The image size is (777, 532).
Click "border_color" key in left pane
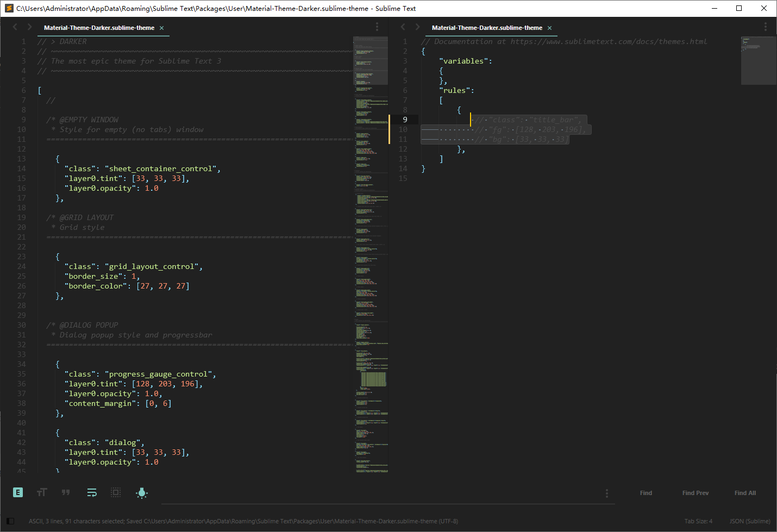(96, 286)
